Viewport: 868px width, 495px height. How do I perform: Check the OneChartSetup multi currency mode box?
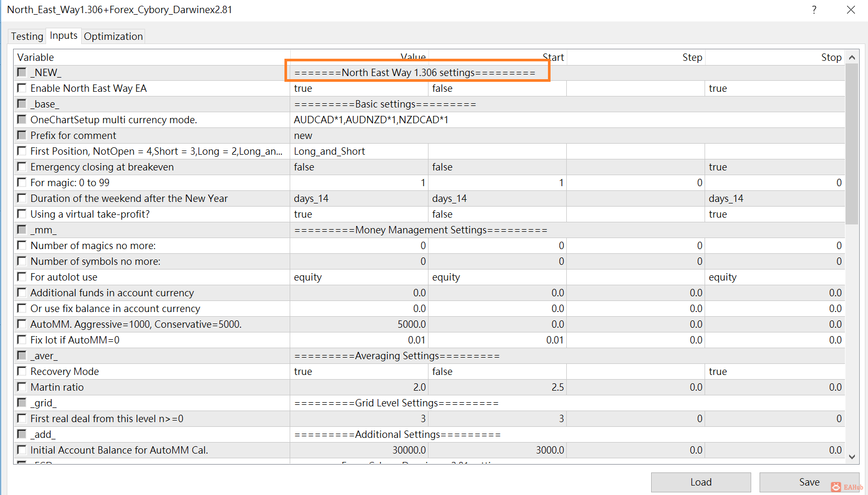[x=22, y=120]
